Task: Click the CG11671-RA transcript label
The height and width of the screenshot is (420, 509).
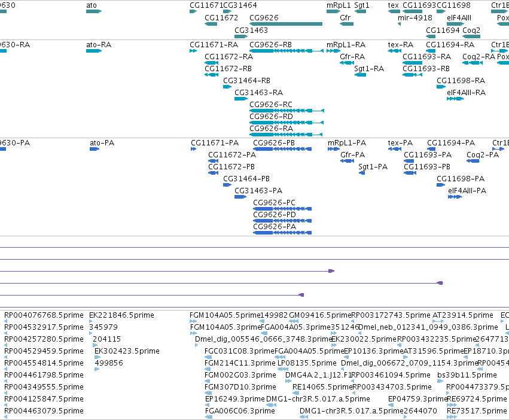Action: (x=214, y=44)
